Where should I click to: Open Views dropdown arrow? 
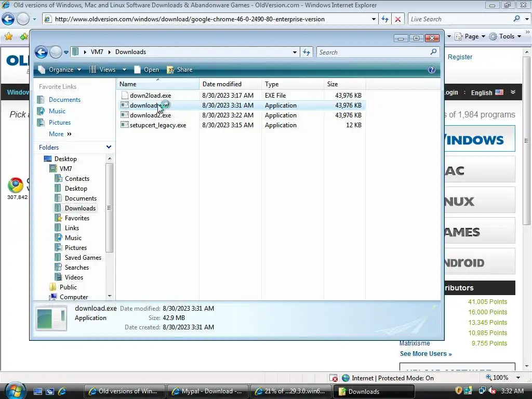point(124,70)
